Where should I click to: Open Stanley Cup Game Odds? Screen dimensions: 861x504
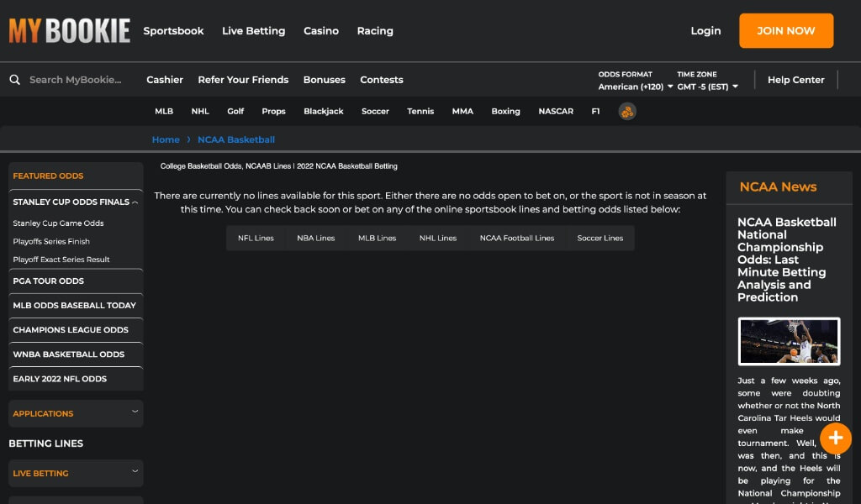point(58,223)
